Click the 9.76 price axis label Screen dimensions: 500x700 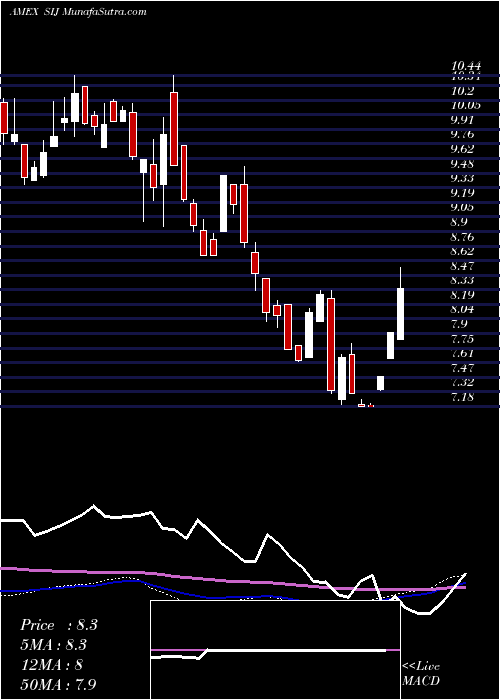coord(464,135)
